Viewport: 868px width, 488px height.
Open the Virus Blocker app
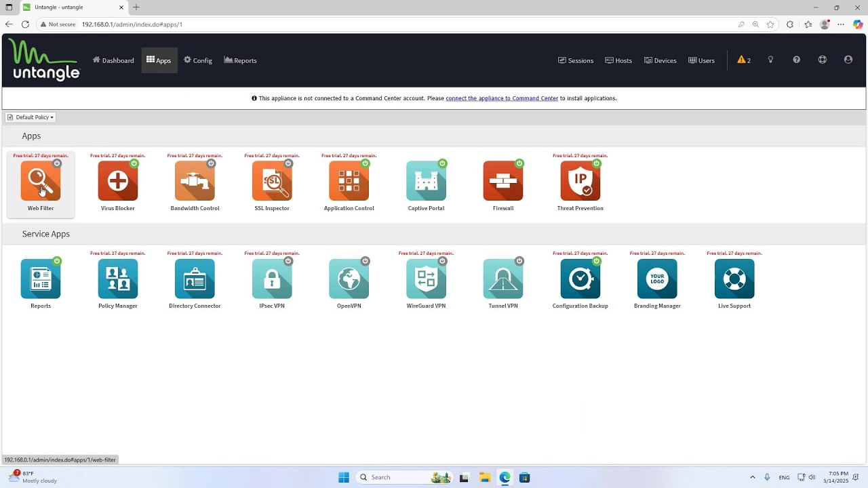tap(118, 181)
